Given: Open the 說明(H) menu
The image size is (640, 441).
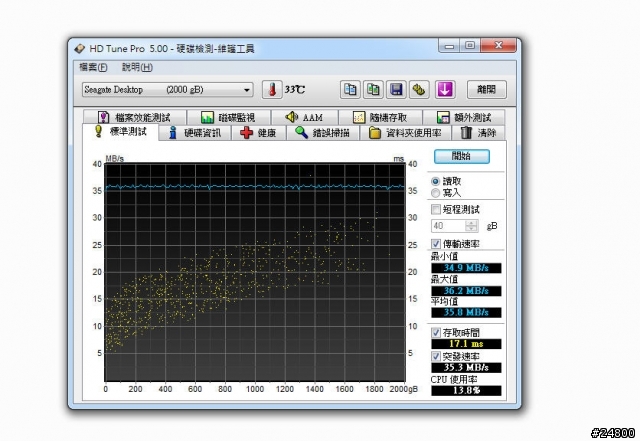Looking at the screenshot, I should click(x=137, y=67).
